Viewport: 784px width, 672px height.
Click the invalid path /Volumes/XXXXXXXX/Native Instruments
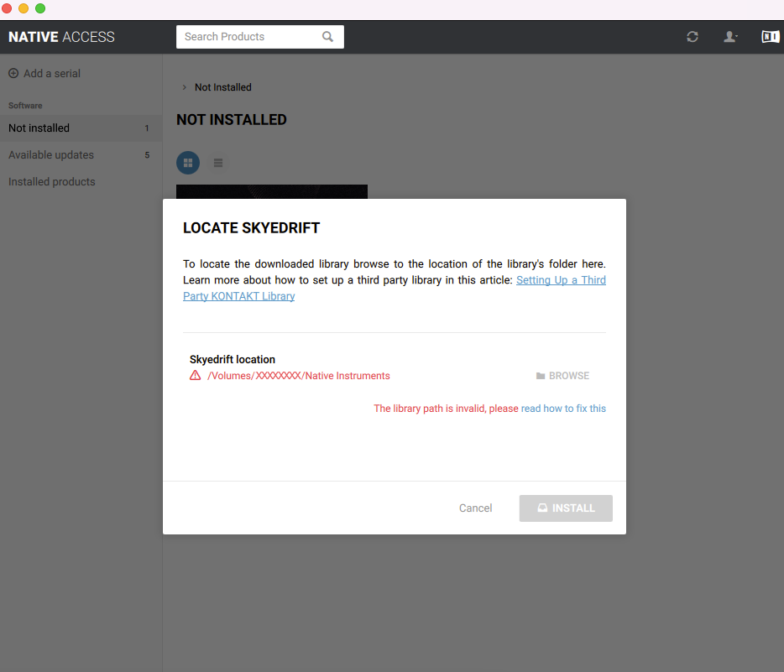(299, 376)
